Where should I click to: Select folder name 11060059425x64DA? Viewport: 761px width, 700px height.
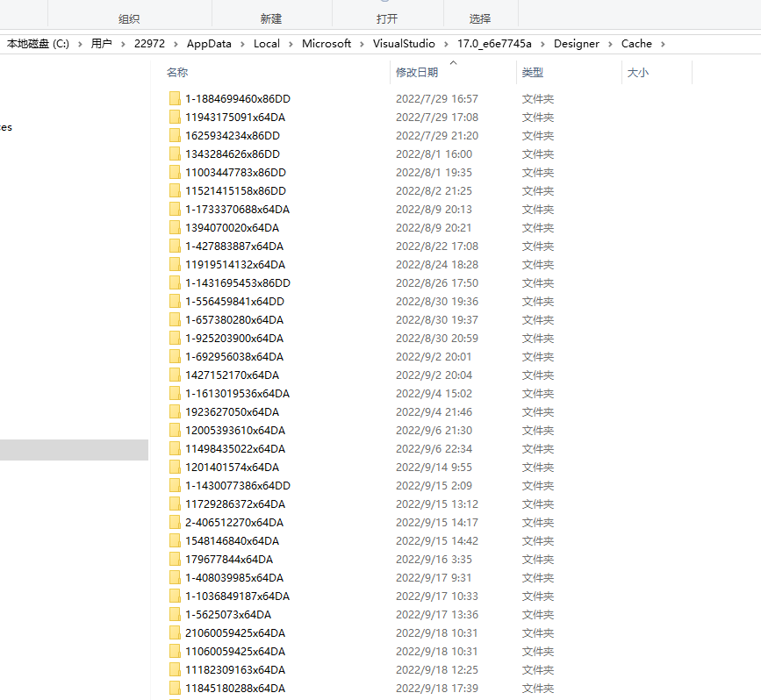click(x=235, y=652)
